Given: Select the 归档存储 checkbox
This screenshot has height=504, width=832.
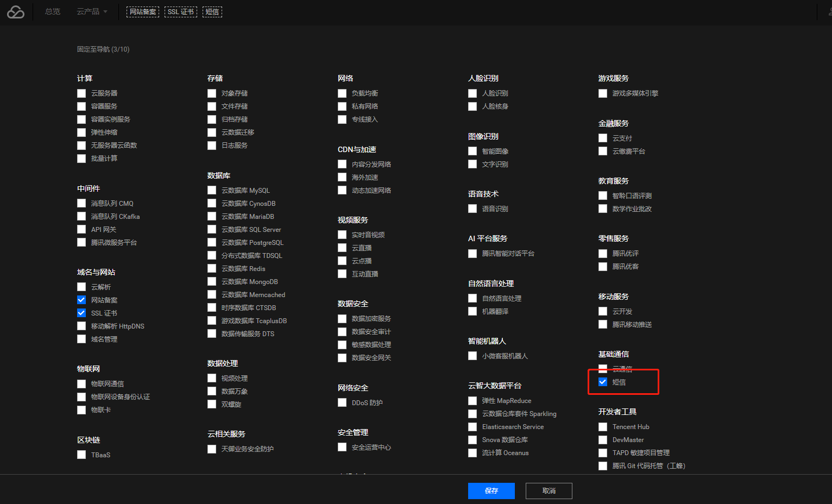Looking at the screenshot, I should (x=212, y=119).
